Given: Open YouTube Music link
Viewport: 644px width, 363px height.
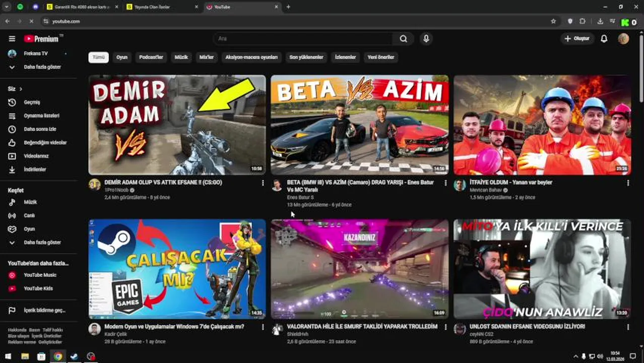Looking at the screenshot, I should pos(38,275).
